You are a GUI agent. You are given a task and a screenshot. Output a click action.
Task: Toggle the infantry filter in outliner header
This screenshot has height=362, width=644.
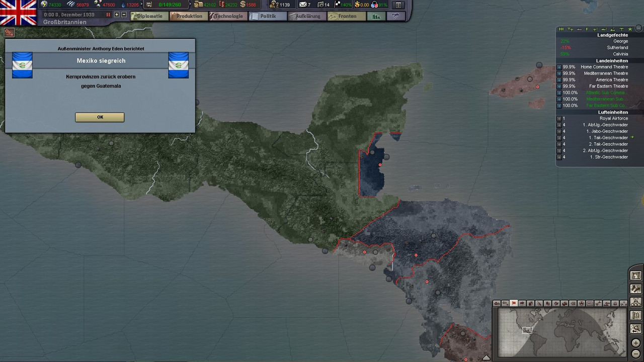pos(561,29)
